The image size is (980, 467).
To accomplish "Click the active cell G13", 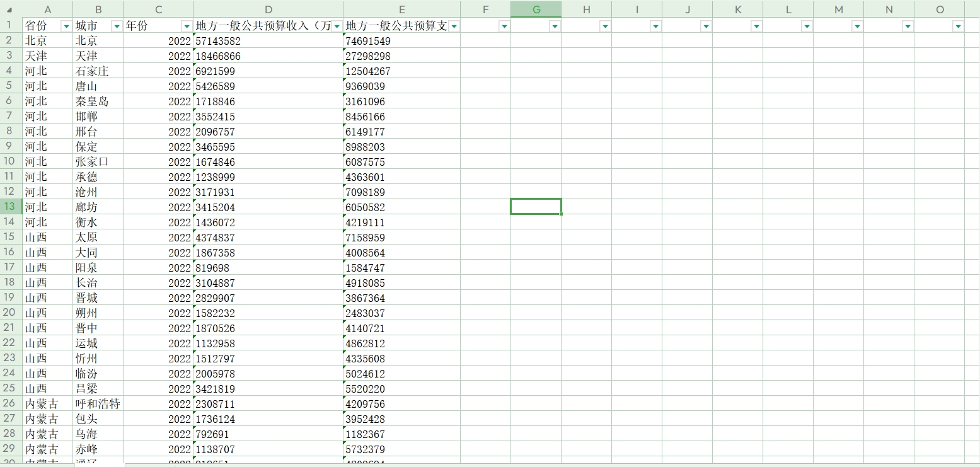I will pos(536,207).
